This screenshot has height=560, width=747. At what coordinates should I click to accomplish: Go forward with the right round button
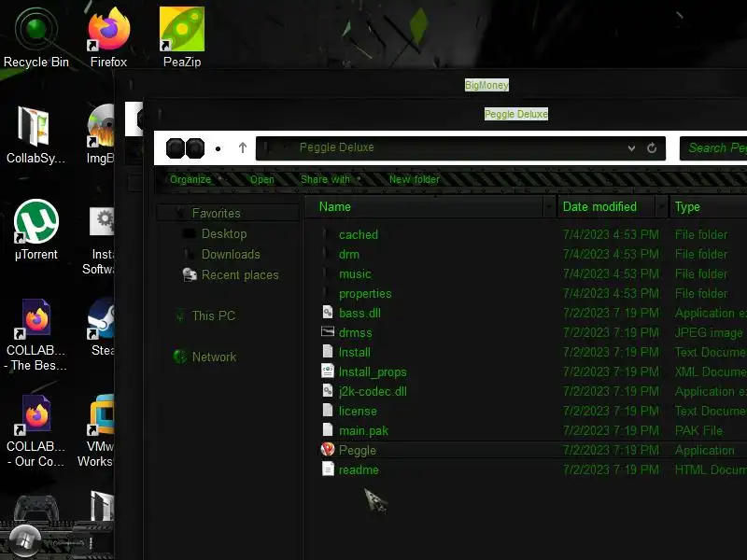coord(195,148)
